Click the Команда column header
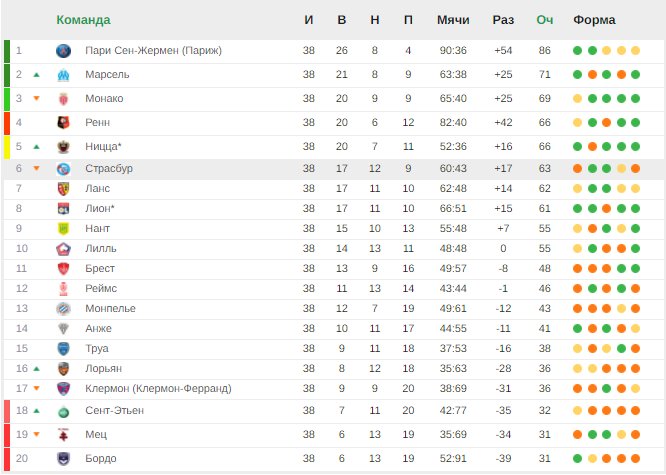The height and width of the screenshot is (475, 666). tap(83, 20)
